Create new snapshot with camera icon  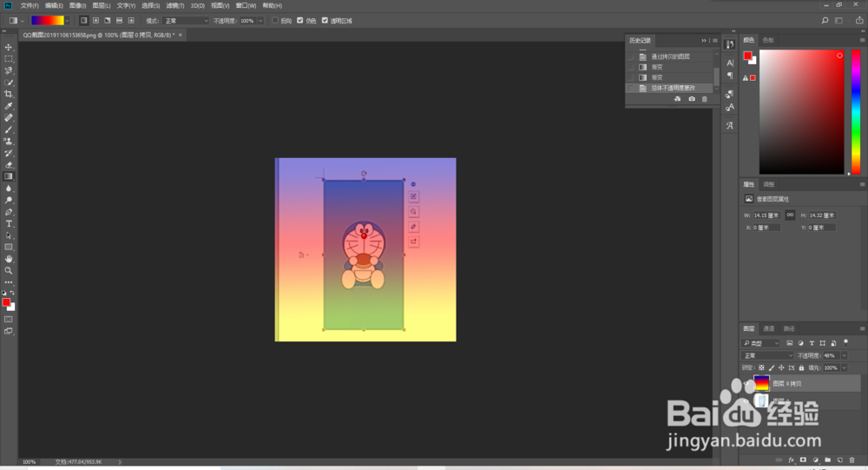click(692, 99)
